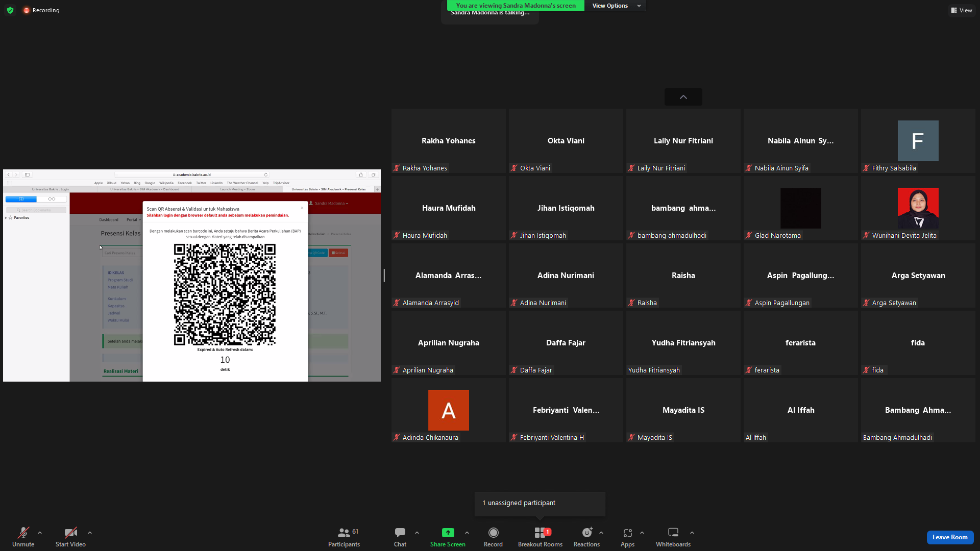Image resolution: width=980 pixels, height=551 pixels.
Task: Click the Search Bookmarks field in shared browser
Action: 36,210
